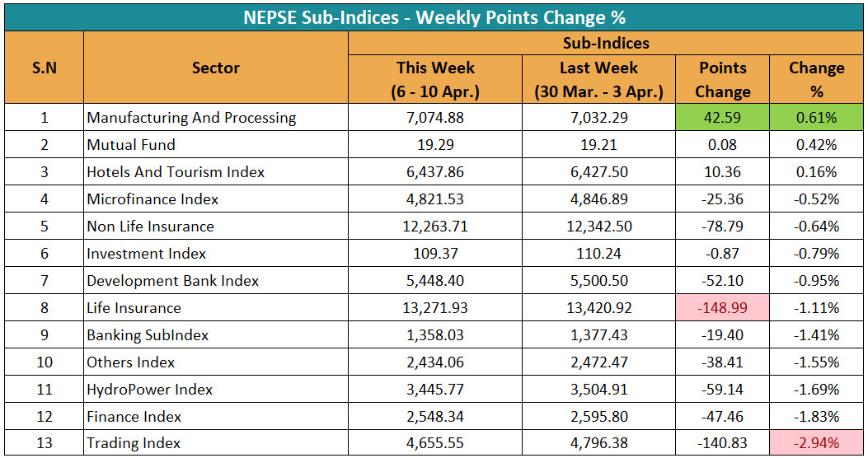Click the Sub-Indices merged header cell
This screenshot has width=868, height=458.
tap(606, 44)
